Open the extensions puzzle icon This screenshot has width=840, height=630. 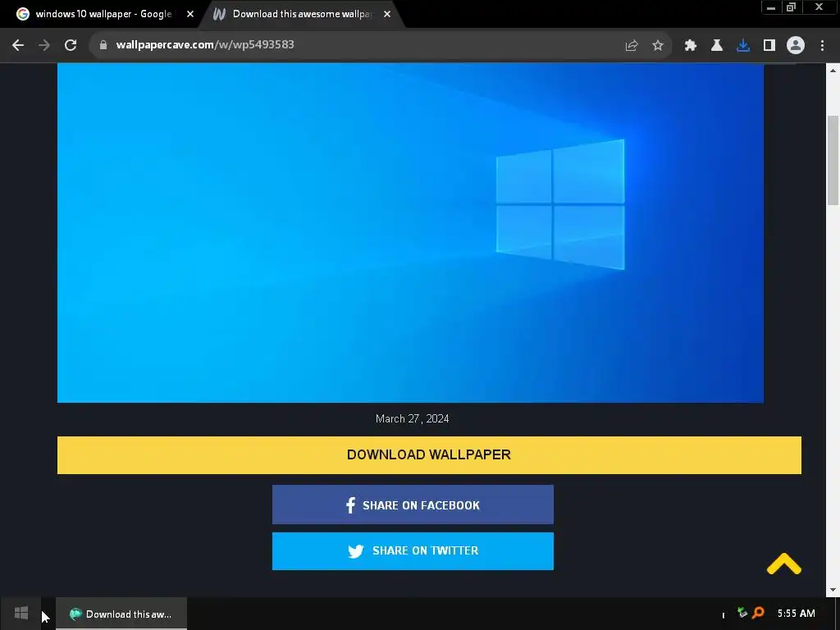(x=691, y=46)
